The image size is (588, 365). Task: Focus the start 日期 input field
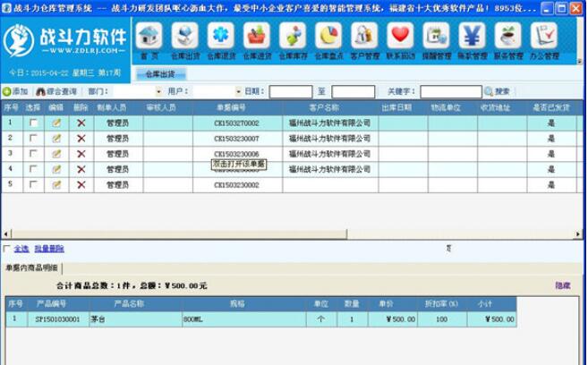point(291,91)
